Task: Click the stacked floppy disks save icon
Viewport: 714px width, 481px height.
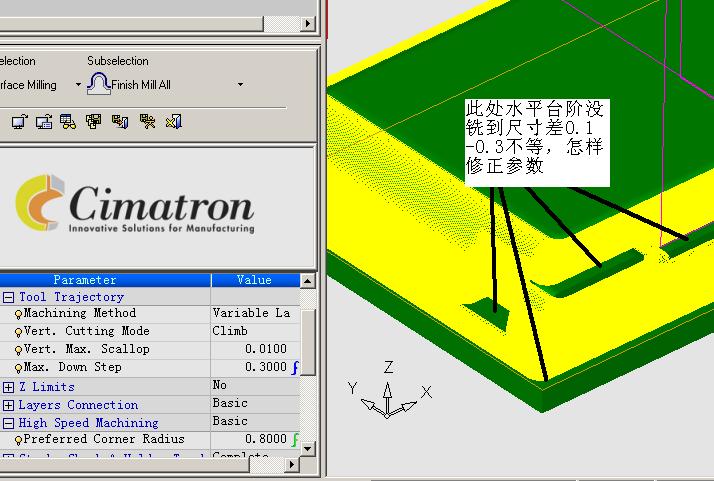Action: click(x=94, y=122)
